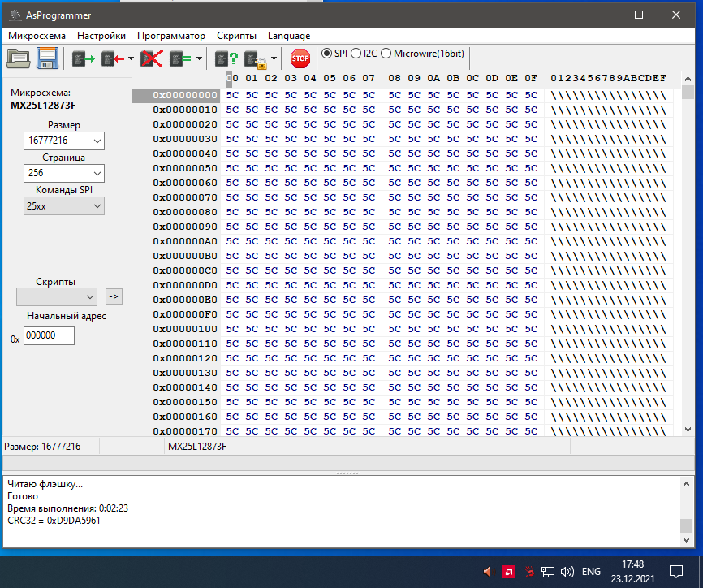Click column header 00 in hex view
The height and width of the screenshot is (588, 703).
pyautogui.click(x=232, y=78)
